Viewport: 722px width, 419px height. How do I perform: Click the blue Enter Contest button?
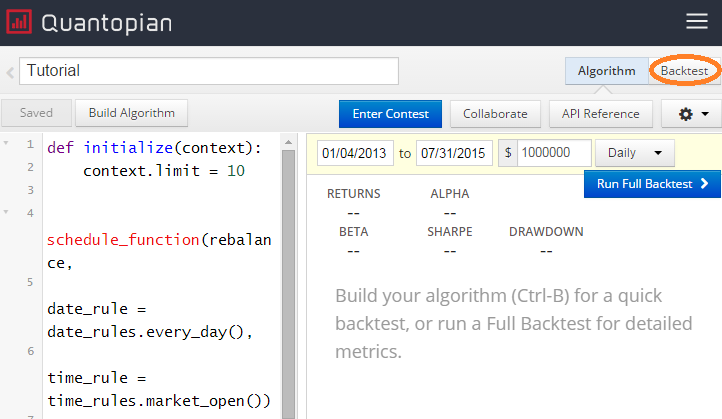pyautogui.click(x=390, y=114)
